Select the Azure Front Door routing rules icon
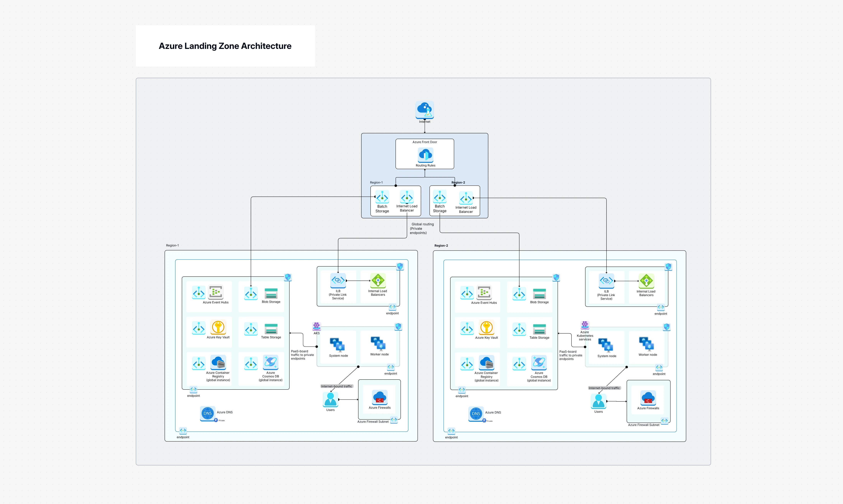This screenshot has width=843, height=504. pyautogui.click(x=425, y=155)
